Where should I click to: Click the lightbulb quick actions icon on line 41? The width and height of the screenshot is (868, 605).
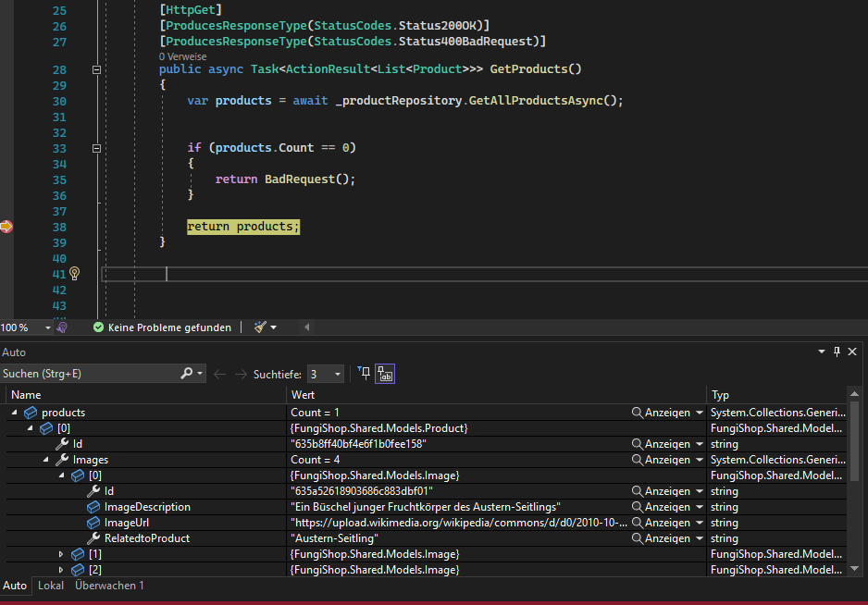[75, 274]
